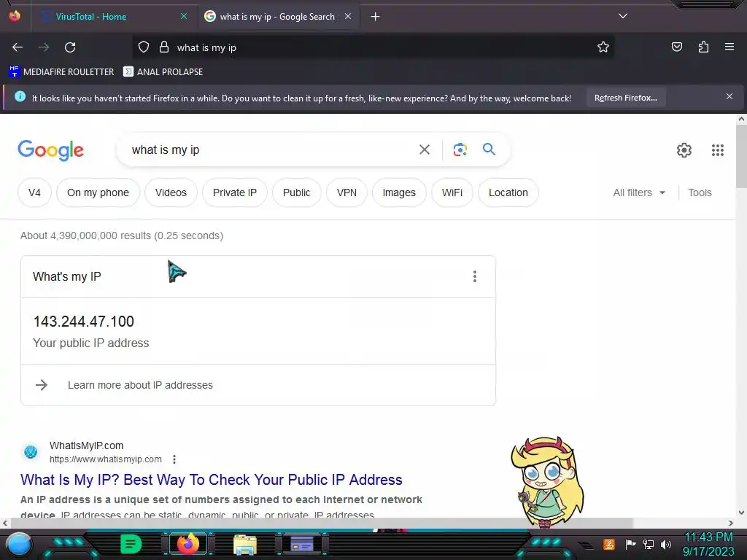
Task: Open the Firefox hamburger menu
Action: pyautogui.click(x=729, y=47)
